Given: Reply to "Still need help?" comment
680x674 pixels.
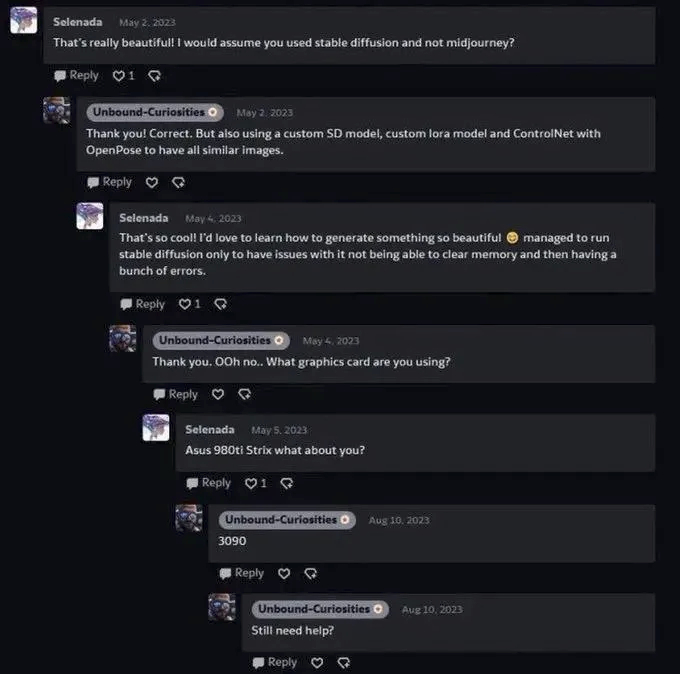Looking at the screenshot, I should [274, 662].
